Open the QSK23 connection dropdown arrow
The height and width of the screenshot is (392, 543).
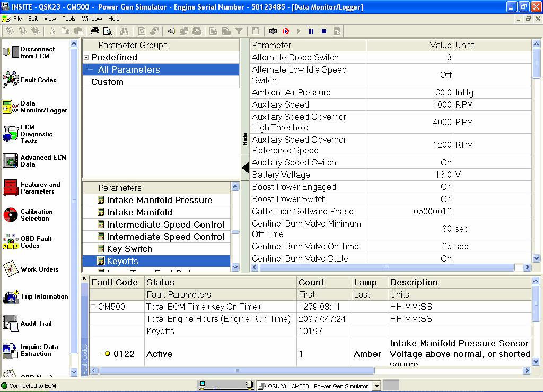point(376,386)
